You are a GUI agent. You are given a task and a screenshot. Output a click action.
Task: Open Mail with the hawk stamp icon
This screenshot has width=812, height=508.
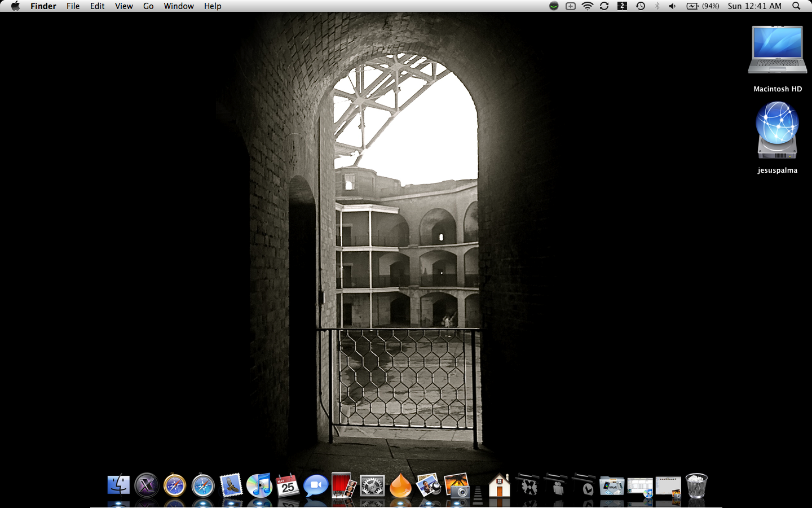click(231, 485)
